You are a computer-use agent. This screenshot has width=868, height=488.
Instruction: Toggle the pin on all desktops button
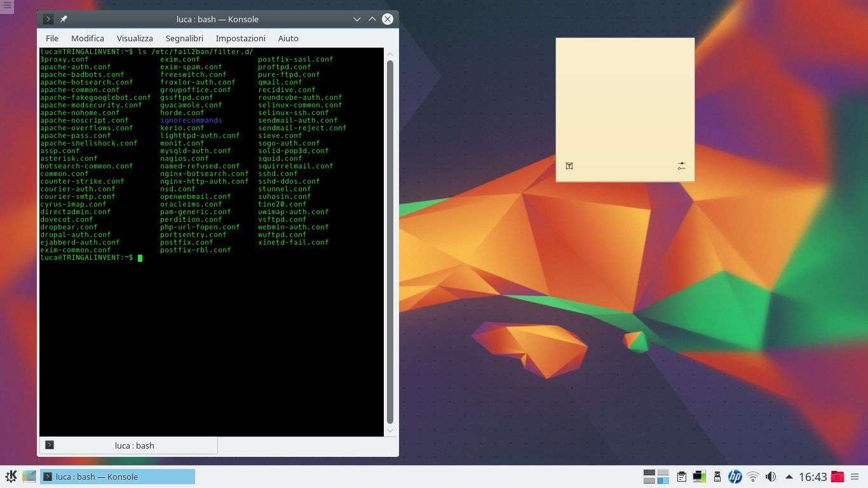pos(64,19)
